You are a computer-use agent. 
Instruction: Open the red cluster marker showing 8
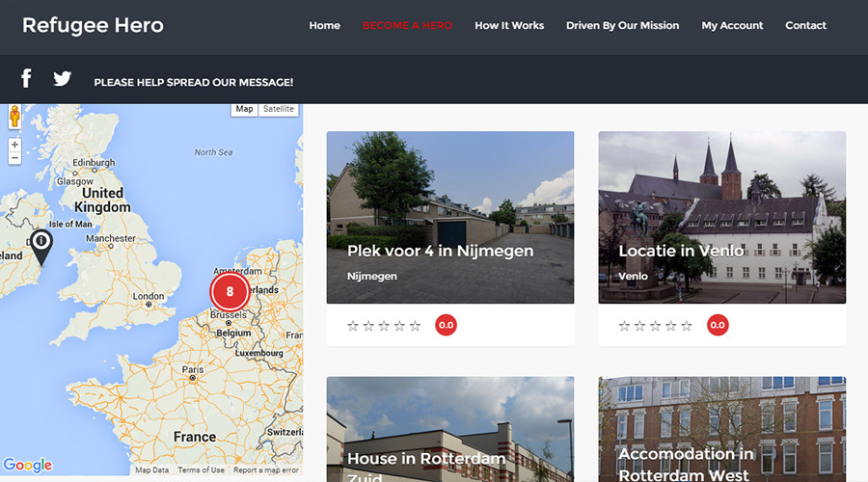pos(230,292)
